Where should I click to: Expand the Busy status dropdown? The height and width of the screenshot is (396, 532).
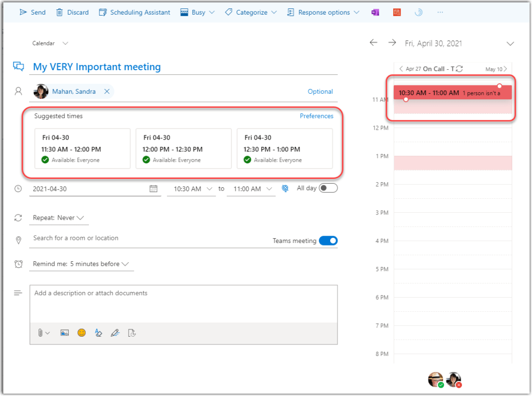tap(198, 12)
